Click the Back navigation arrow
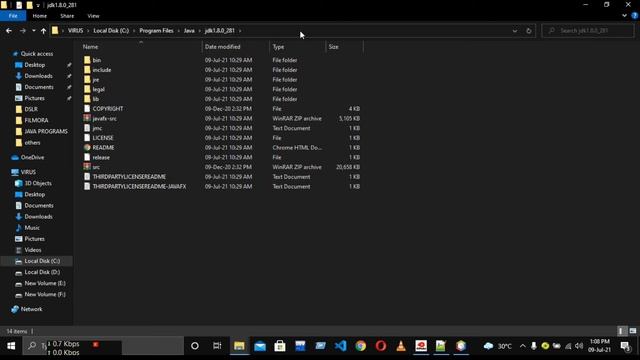The image size is (640, 360). click(9, 31)
